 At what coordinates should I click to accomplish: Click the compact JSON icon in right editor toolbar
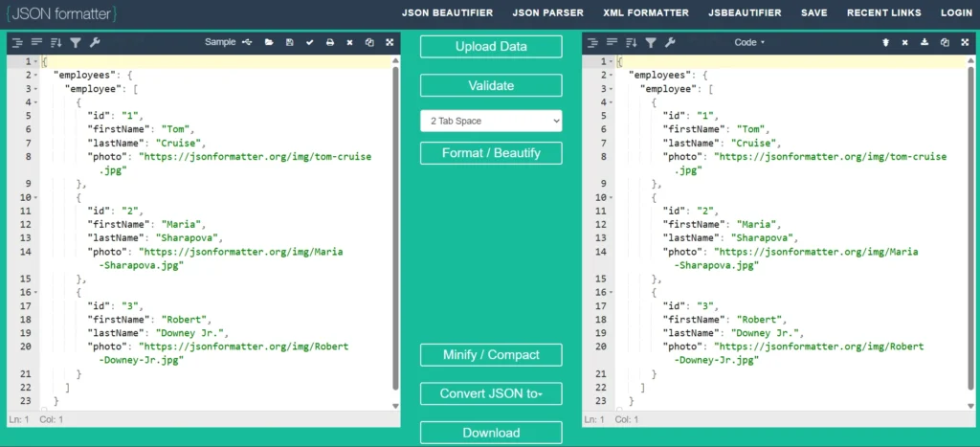612,42
